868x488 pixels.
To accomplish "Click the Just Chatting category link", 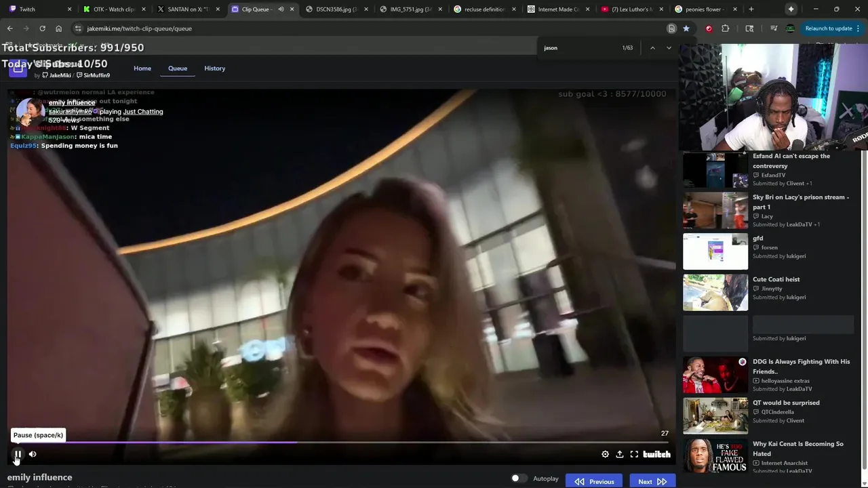I will [x=143, y=111].
